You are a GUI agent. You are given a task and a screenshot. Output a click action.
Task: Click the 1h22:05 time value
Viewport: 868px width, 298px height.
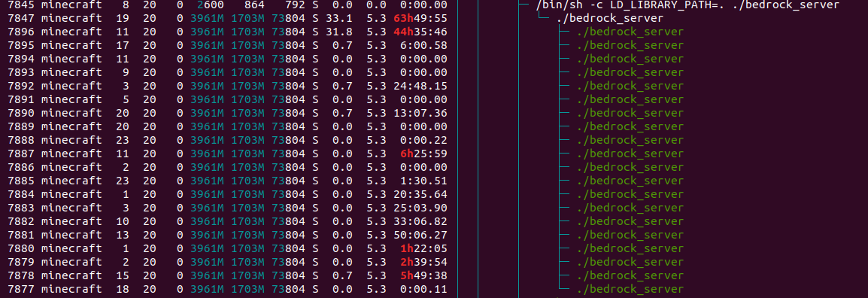423,248
